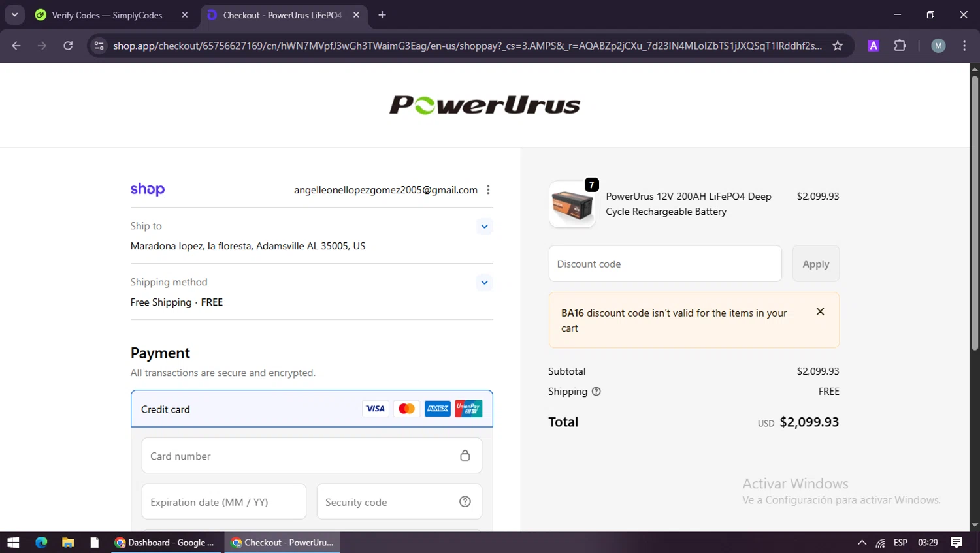Open the notification center icon
Screen dimensions: 980x553
(x=956, y=543)
